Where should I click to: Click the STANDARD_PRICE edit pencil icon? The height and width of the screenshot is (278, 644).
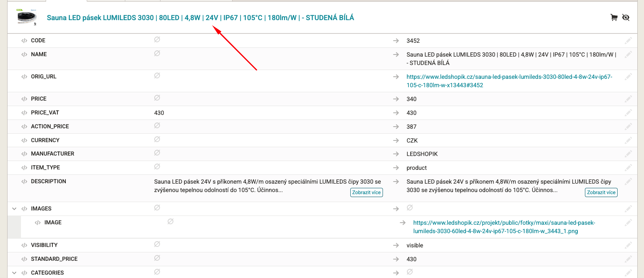click(628, 259)
